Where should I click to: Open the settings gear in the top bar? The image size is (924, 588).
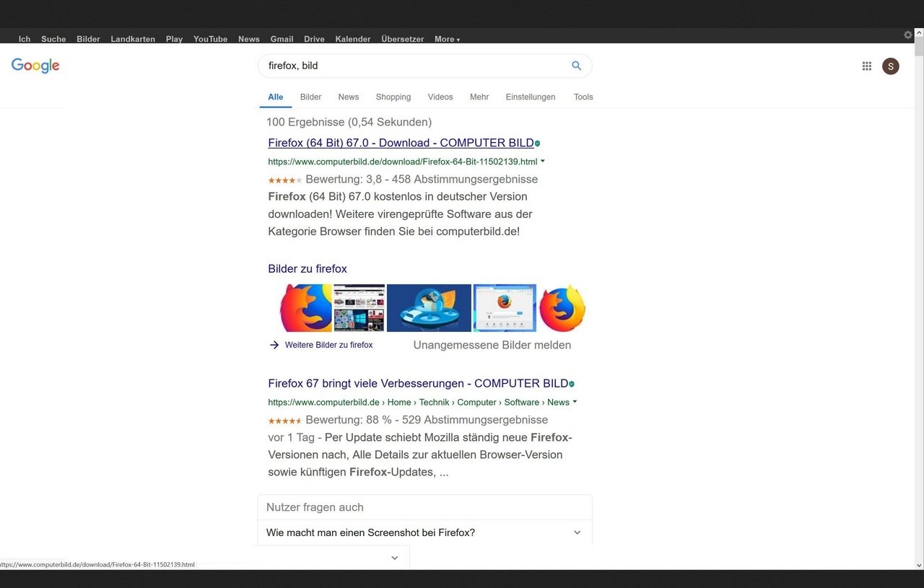point(908,35)
